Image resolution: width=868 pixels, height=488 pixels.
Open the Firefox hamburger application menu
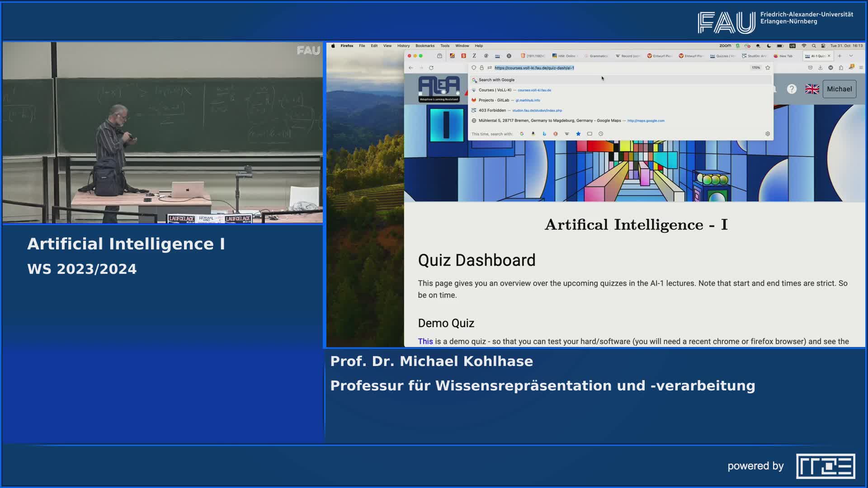pos(861,67)
